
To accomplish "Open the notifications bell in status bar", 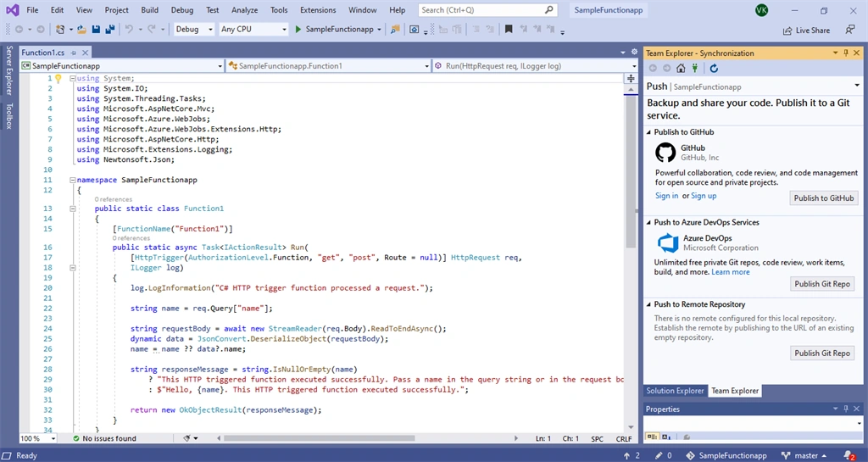I will [849, 455].
